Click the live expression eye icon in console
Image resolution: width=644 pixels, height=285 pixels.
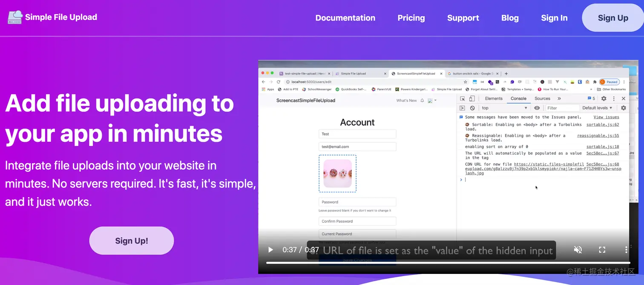[537, 108]
